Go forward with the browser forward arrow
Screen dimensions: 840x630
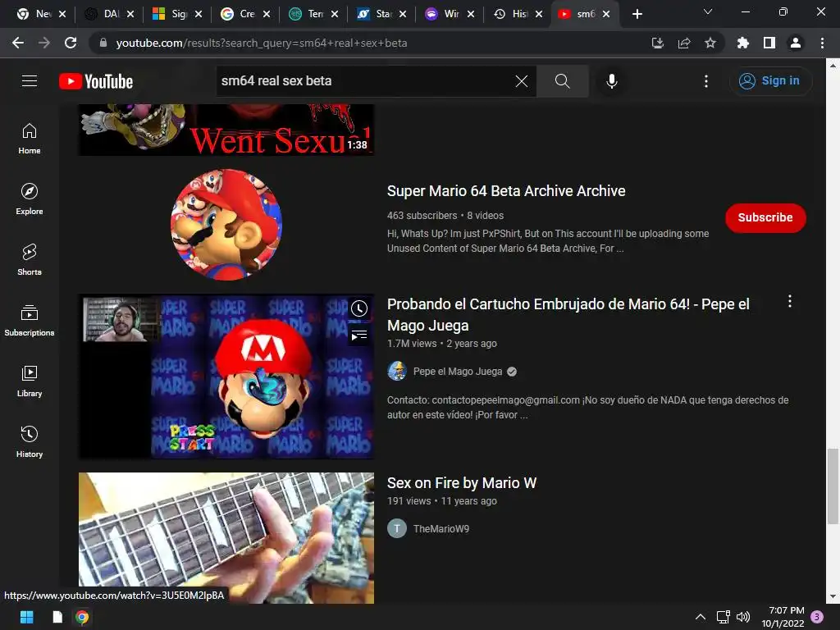click(x=44, y=43)
